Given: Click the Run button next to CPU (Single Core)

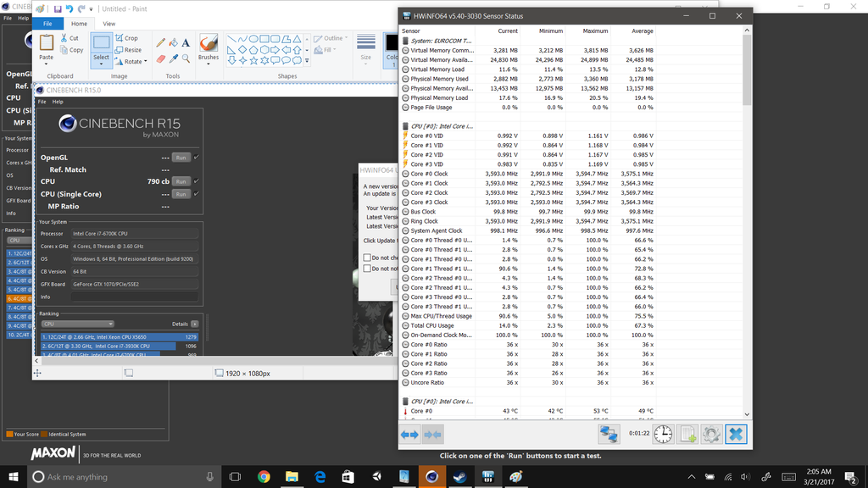Looking at the screenshot, I should tap(181, 194).
